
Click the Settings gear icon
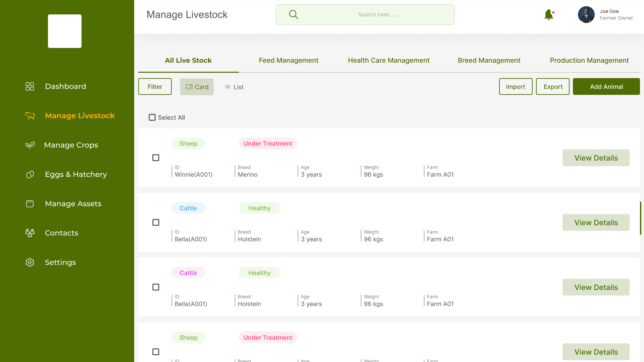(x=30, y=262)
